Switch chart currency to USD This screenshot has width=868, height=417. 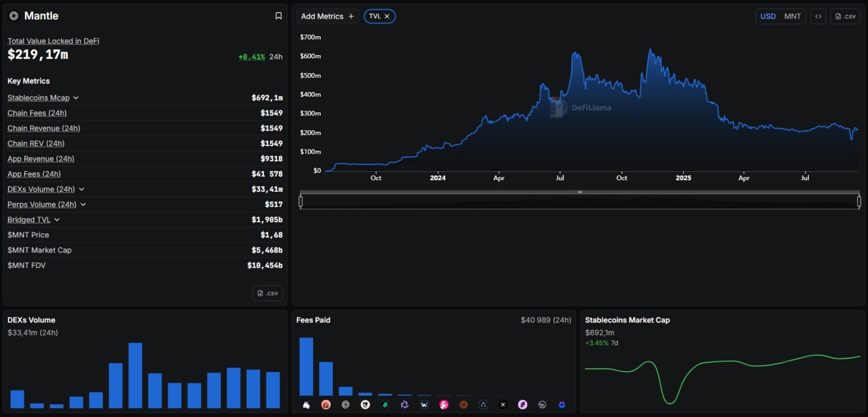pos(768,16)
